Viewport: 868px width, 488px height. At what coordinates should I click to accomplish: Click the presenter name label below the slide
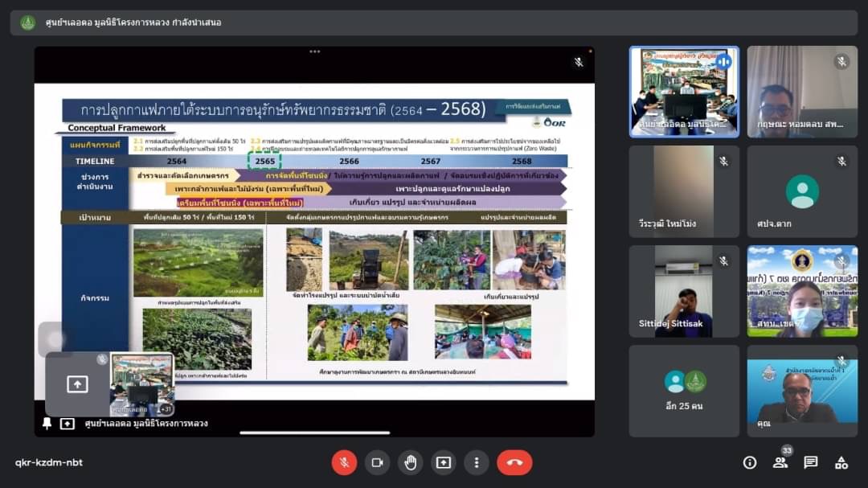pos(146,424)
